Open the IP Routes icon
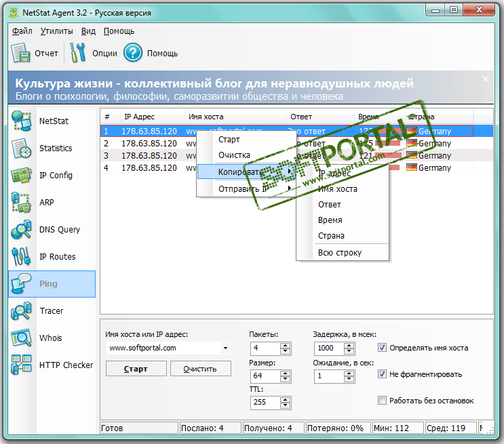 pyautogui.click(x=21, y=257)
